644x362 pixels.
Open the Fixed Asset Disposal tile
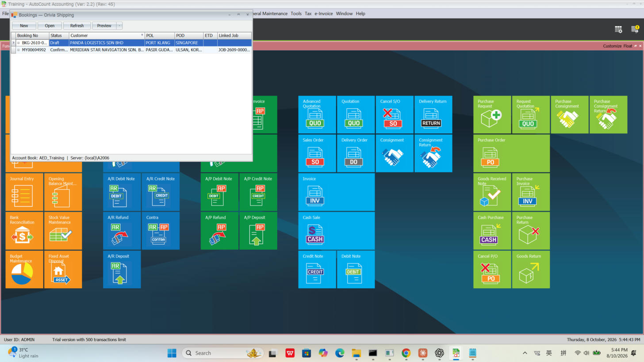63,269
